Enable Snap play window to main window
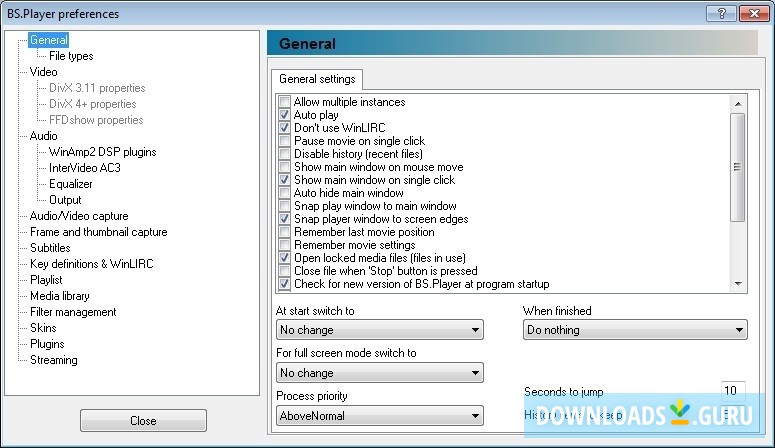The width and height of the screenshot is (775, 448). (x=284, y=206)
